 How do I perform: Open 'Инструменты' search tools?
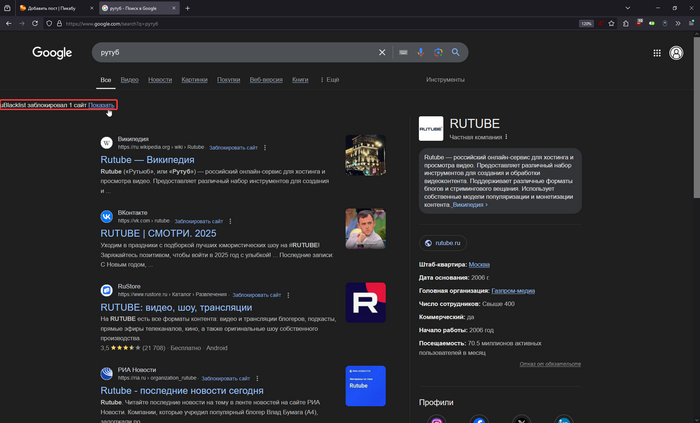point(445,80)
